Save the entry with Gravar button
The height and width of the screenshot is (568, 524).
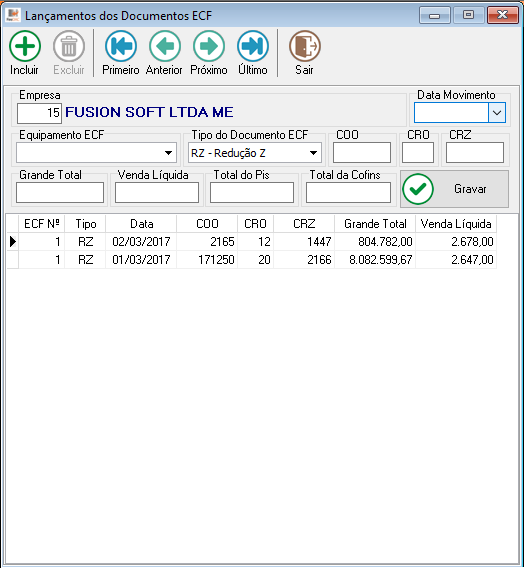(454, 189)
